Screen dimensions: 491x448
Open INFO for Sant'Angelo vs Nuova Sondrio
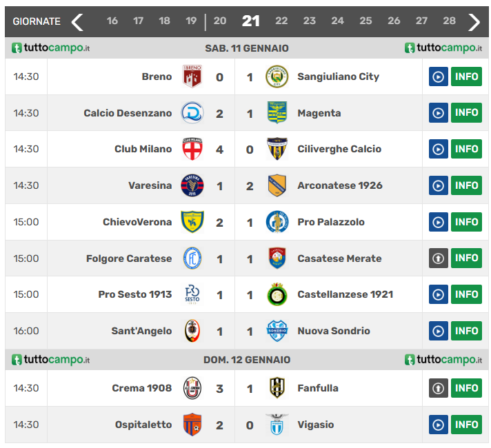(x=466, y=331)
